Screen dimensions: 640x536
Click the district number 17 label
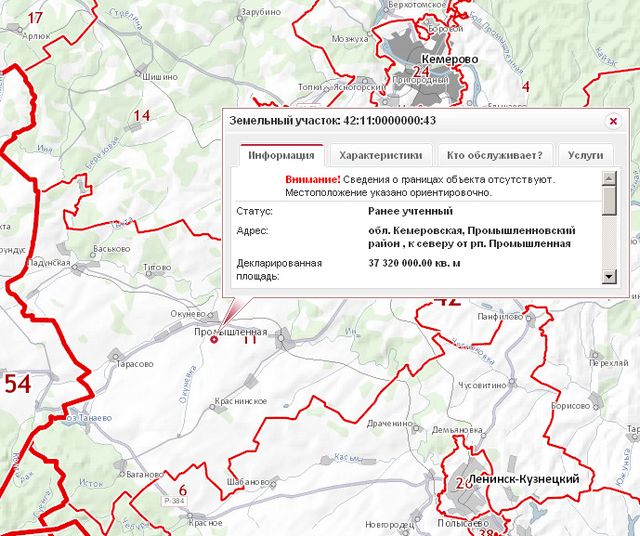[36, 18]
